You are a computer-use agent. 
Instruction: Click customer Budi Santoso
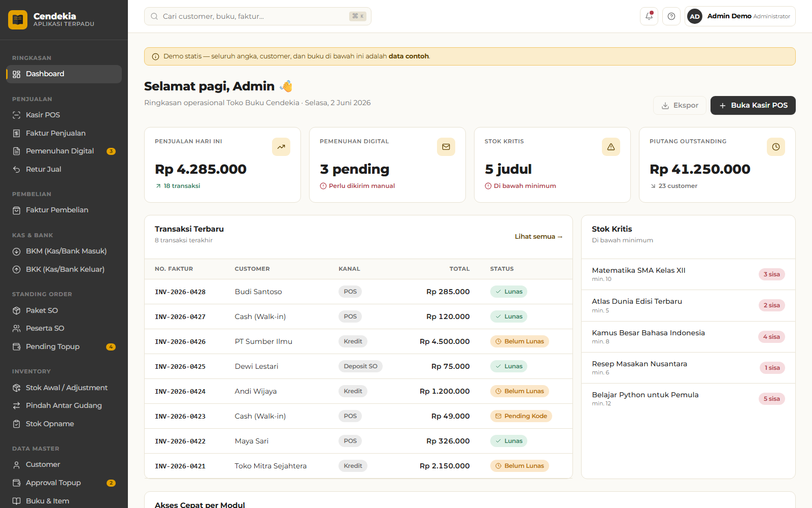point(258,292)
